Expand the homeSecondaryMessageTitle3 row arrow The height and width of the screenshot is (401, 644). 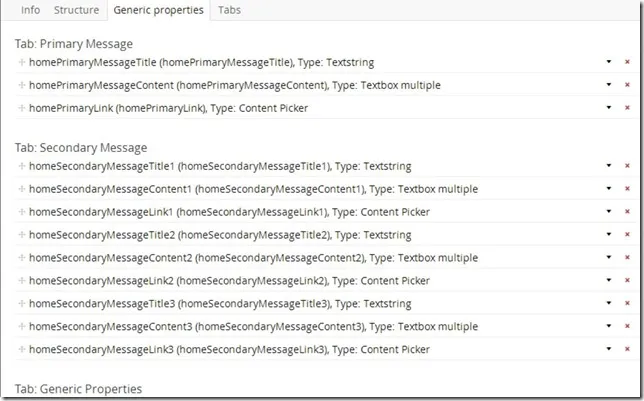pos(608,304)
